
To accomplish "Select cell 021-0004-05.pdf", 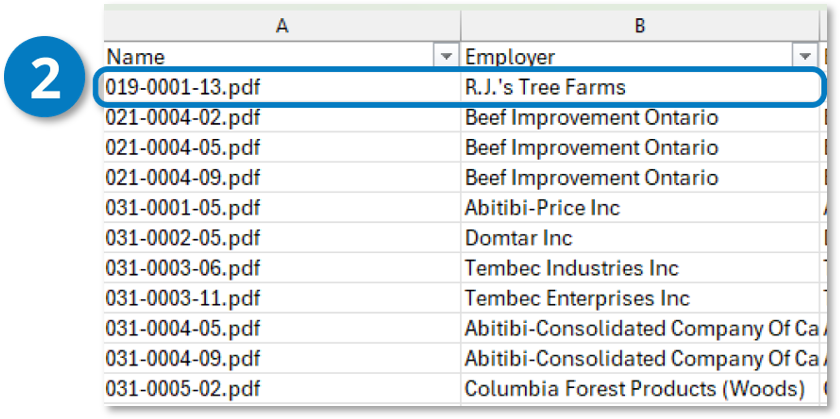I will click(x=282, y=147).
